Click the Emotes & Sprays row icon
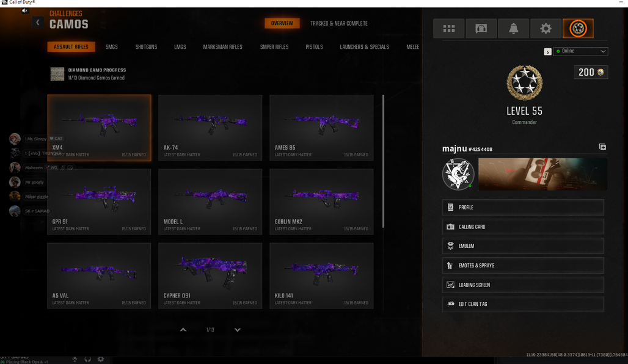This screenshot has height=364, width=628. click(x=450, y=265)
